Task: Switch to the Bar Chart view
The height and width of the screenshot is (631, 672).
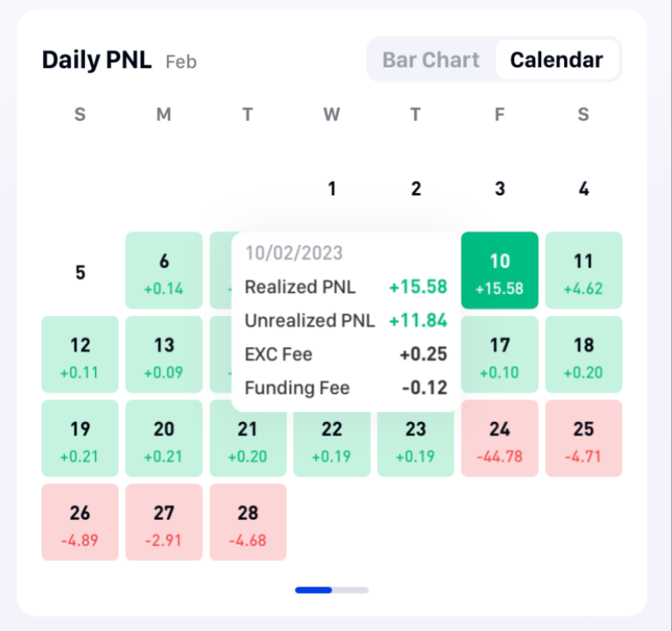Action: coord(431,60)
